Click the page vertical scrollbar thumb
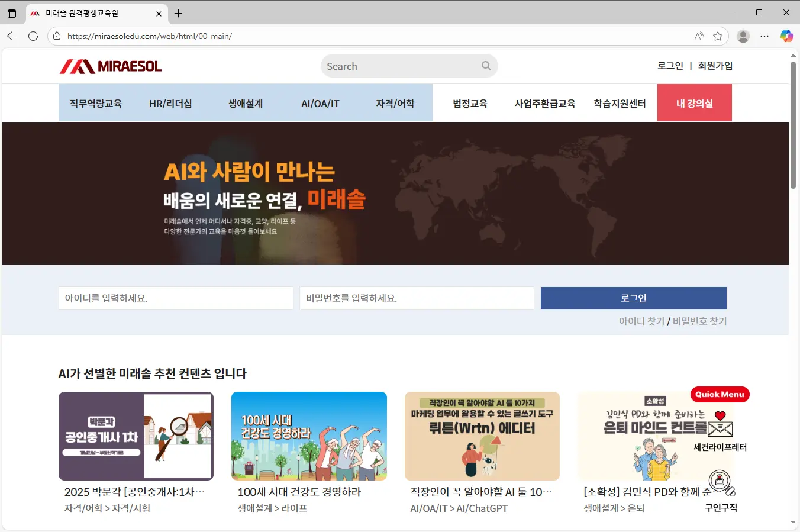This screenshot has height=532, width=800. [793, 124]
